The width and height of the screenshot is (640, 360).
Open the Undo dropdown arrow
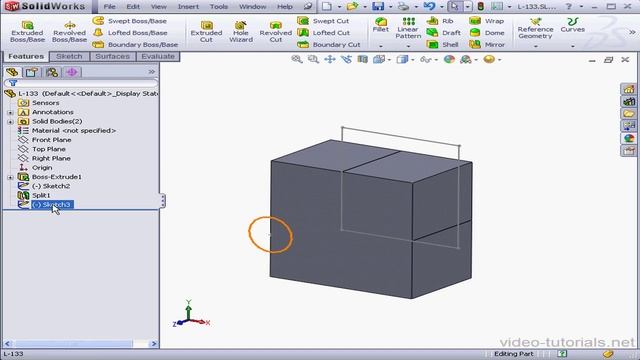442,7
